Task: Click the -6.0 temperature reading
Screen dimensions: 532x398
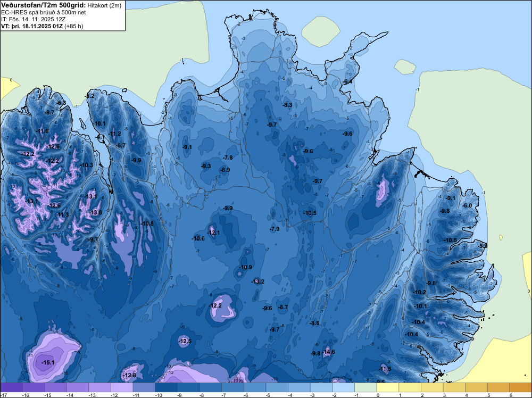Action: tap(467, 205)
